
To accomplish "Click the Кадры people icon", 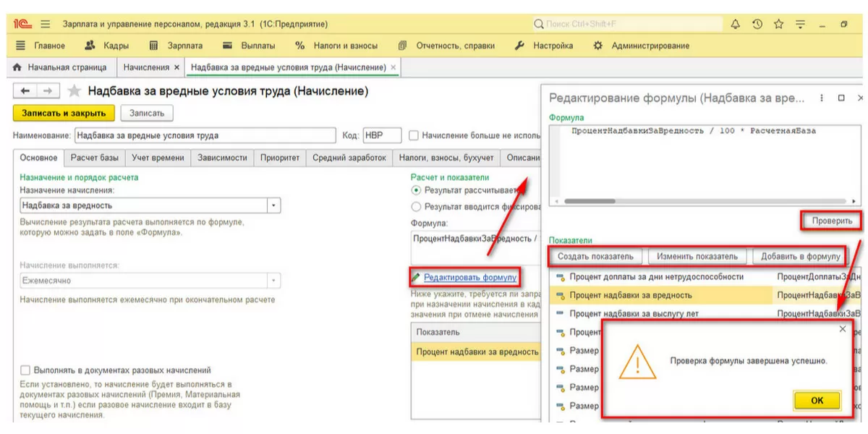I will pos(90,46).
